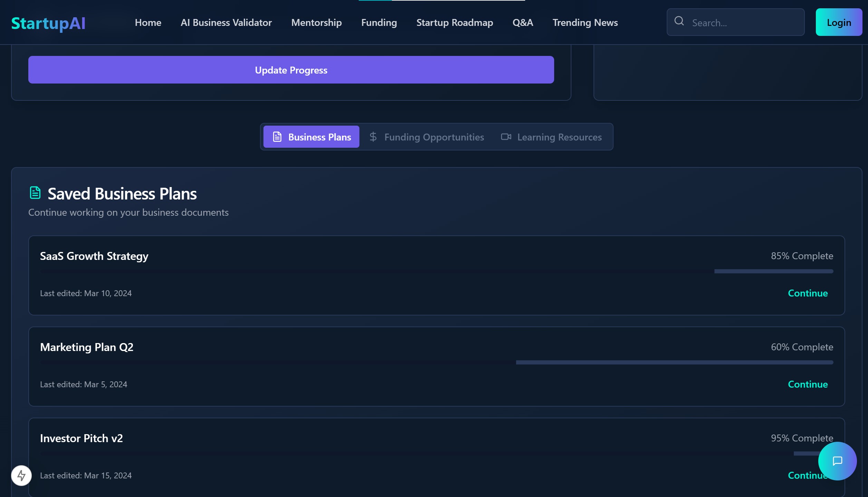The image size is (868, 497).
Task: Switch to Funding Opportunities tab
Action: pos(434,137)
